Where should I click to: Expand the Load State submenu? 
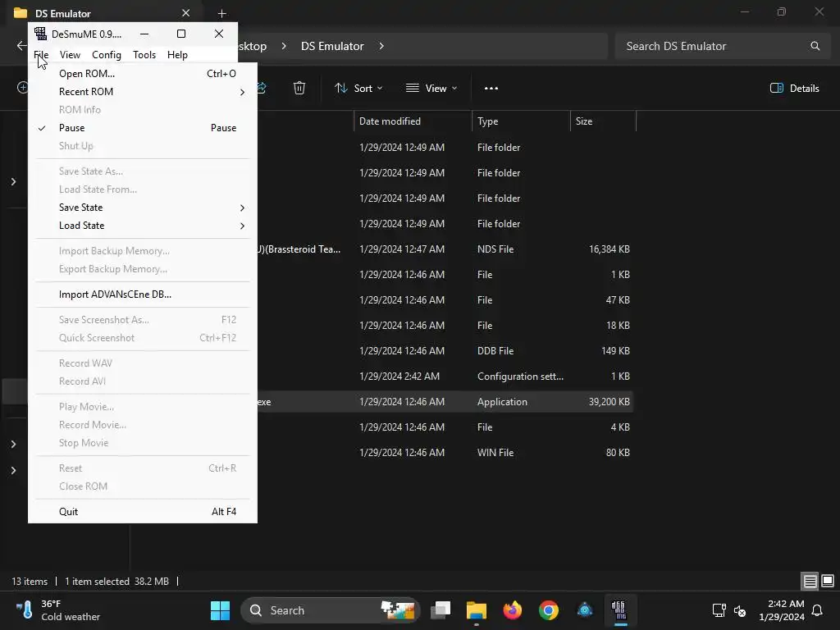coord(143,226)
